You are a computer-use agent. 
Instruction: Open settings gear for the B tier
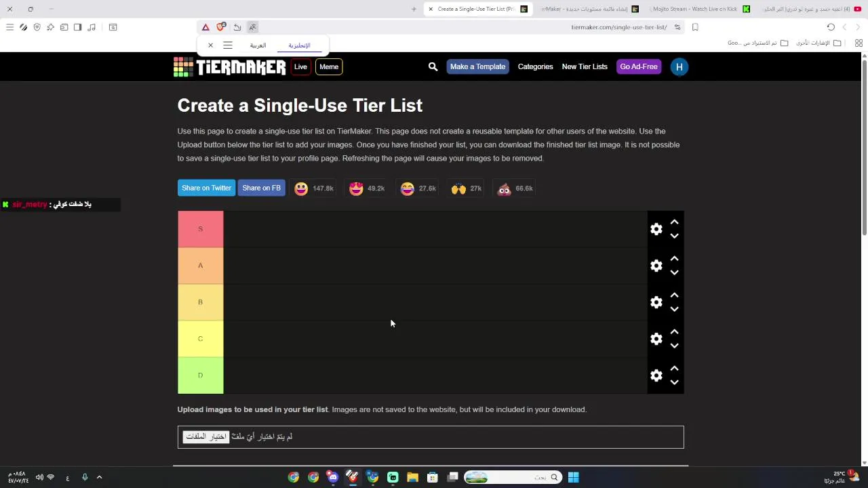(x=656, y=302)
